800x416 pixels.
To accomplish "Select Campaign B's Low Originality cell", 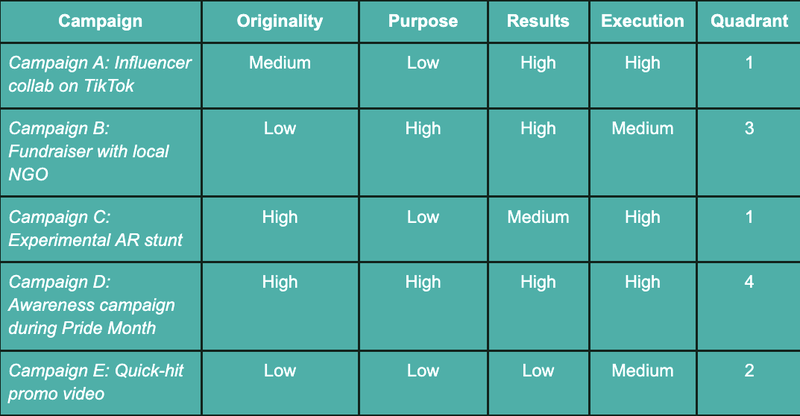I will click(279, 129).
